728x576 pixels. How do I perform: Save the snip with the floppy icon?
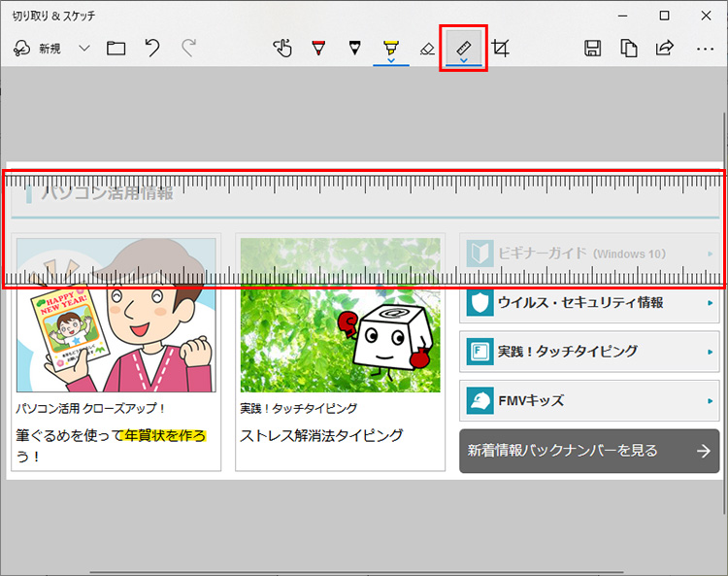pos(592,48)
